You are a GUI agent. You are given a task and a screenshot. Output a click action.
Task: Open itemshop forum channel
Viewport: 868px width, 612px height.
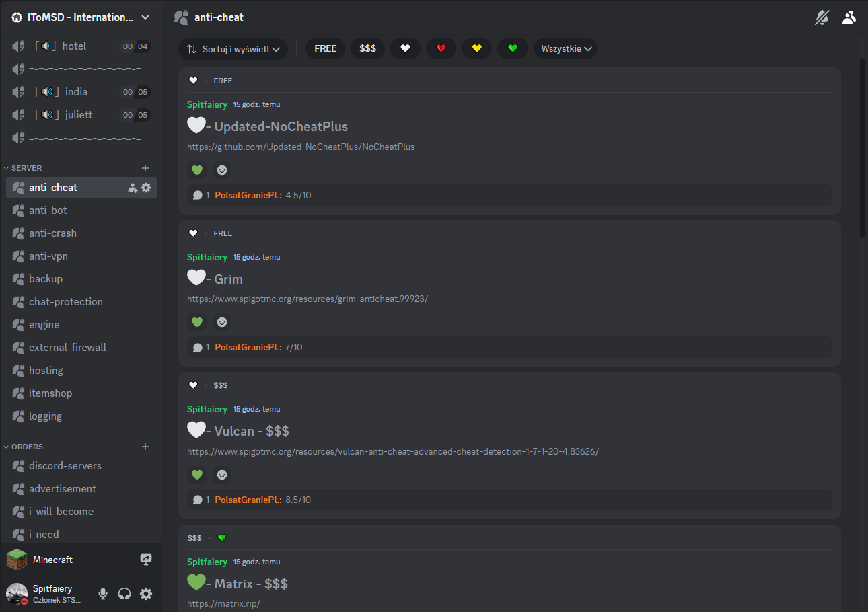(81, 393)
